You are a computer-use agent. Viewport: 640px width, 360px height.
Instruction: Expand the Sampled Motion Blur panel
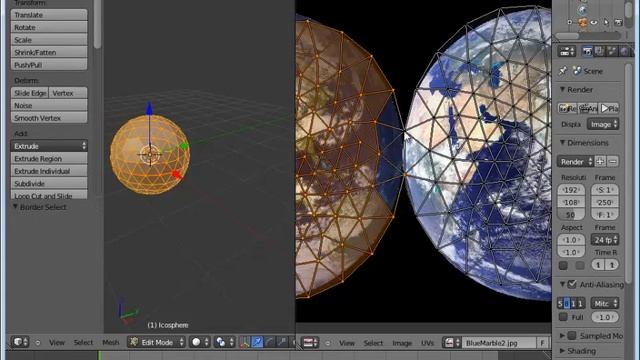(x=562, y=336)
